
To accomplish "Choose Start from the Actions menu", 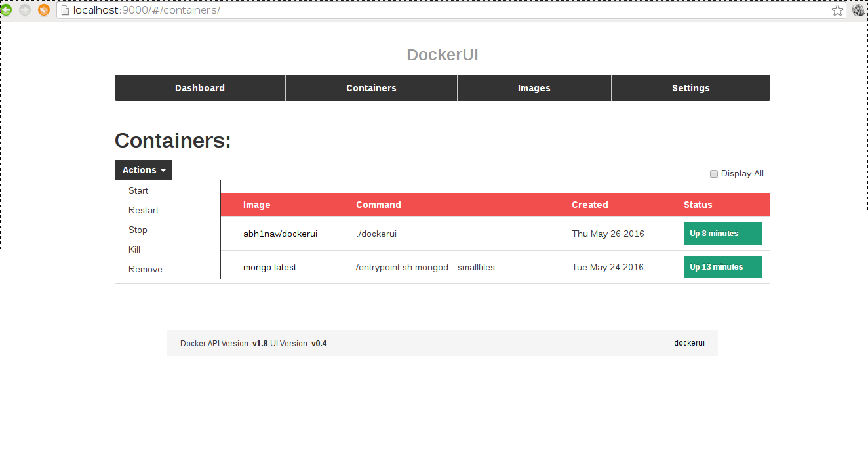I will (138, 190).
